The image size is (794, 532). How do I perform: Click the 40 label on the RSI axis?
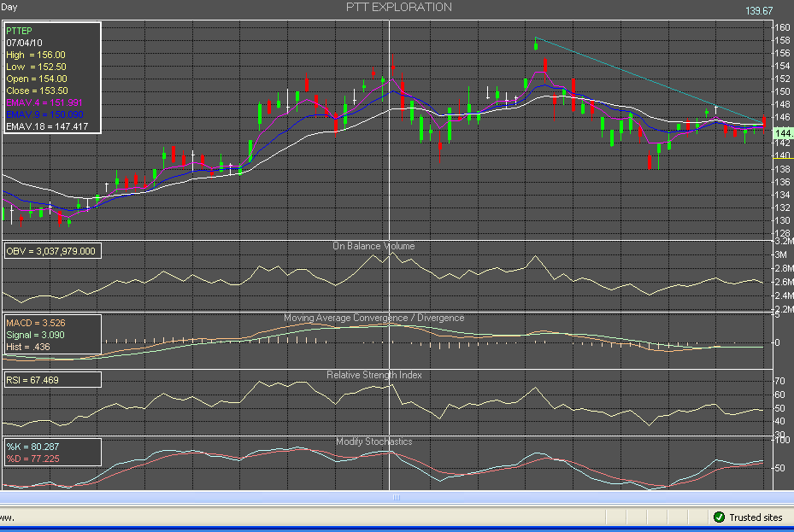pos(780,421)
